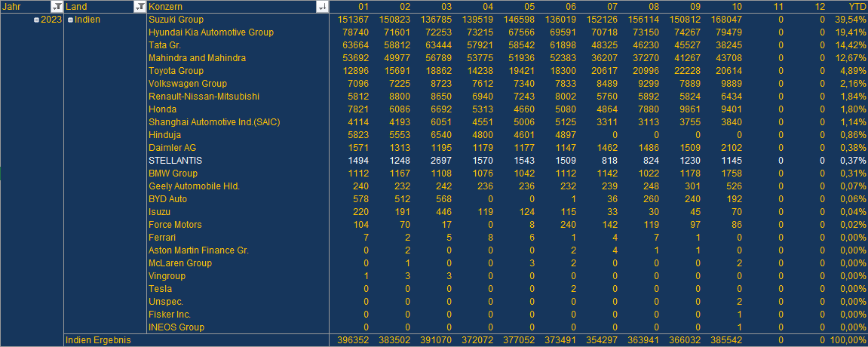Click the Vingroup row label
Image resolution: width=868 pixels, height=347 pixels.
(x=167, y=275)
